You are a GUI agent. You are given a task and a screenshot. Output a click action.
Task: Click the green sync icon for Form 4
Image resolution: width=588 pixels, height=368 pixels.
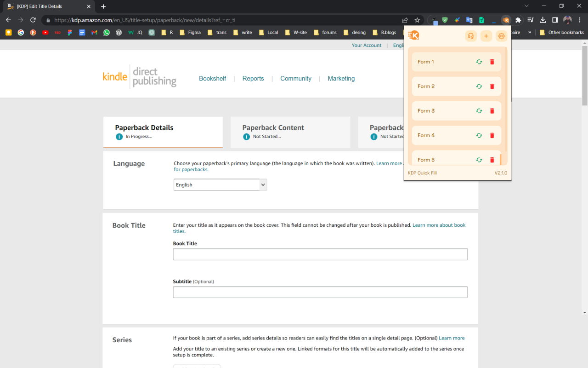pyautogui.click(x=479, y=135)
